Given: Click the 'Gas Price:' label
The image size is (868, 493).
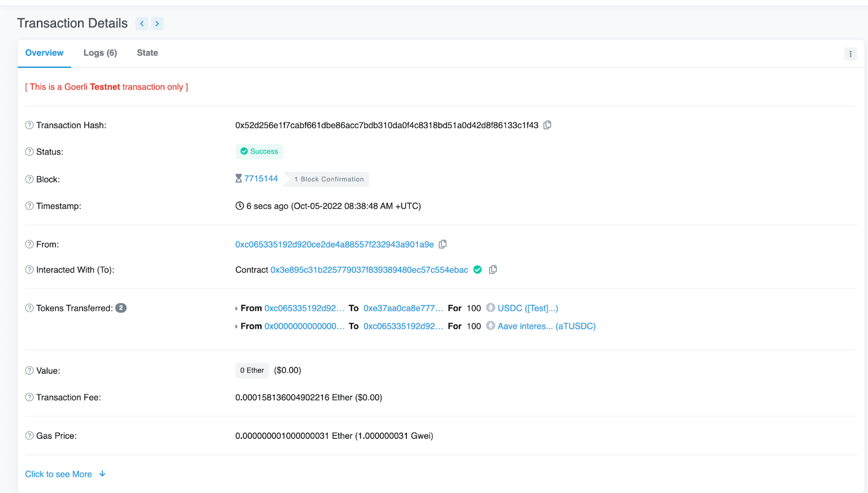Looking at the screenshot, I should click(56, 436).
